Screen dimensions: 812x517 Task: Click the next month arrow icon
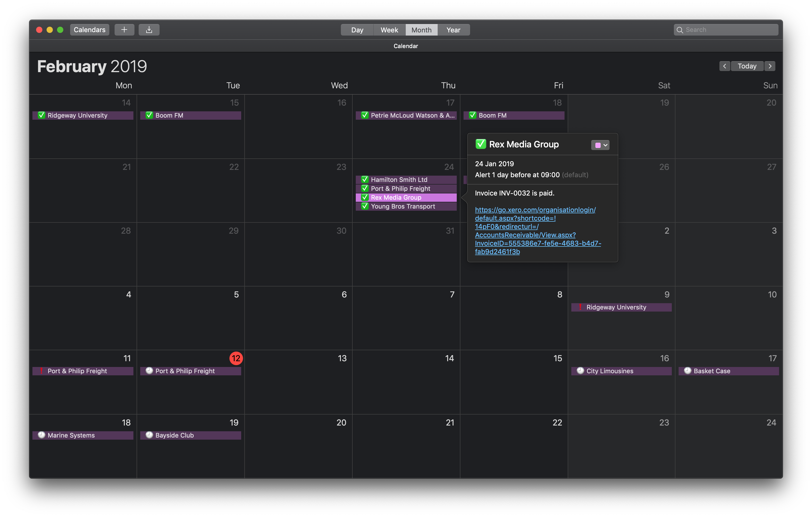[x=770, y=66]
